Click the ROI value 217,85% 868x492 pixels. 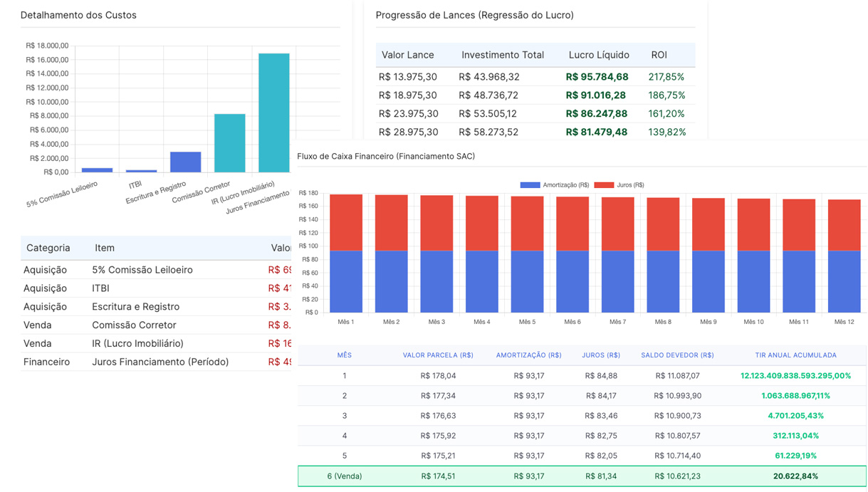666,77
